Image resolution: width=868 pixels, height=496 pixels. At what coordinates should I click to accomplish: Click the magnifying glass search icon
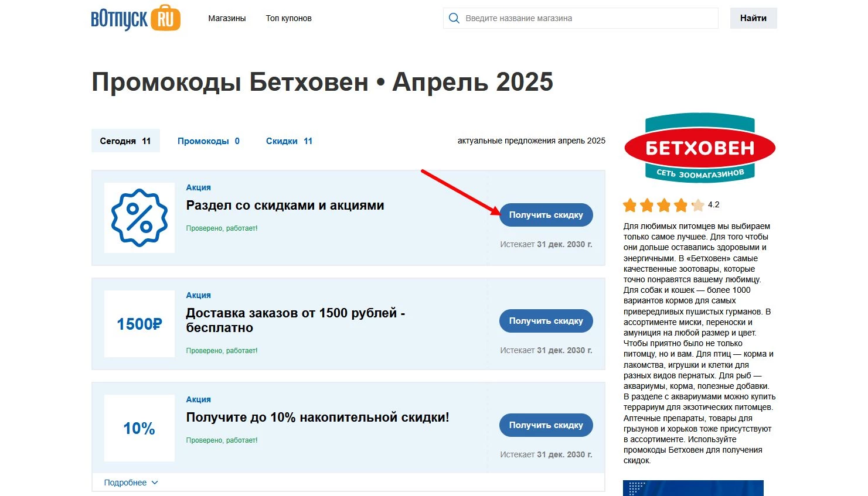454,18
